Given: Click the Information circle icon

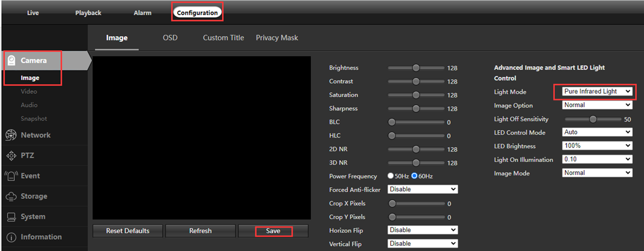Looking at the screenshot, I should (11, 237).
